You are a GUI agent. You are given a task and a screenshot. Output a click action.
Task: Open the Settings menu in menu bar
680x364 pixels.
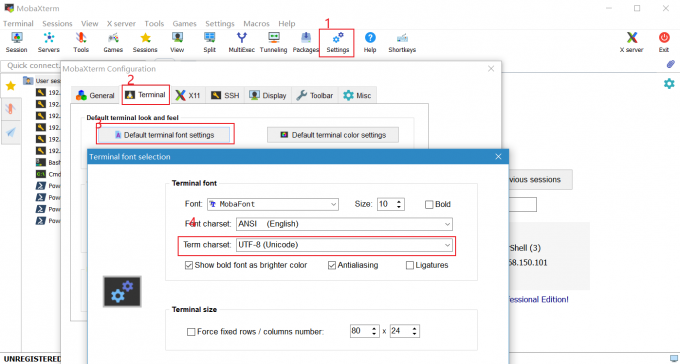point(220,23)
